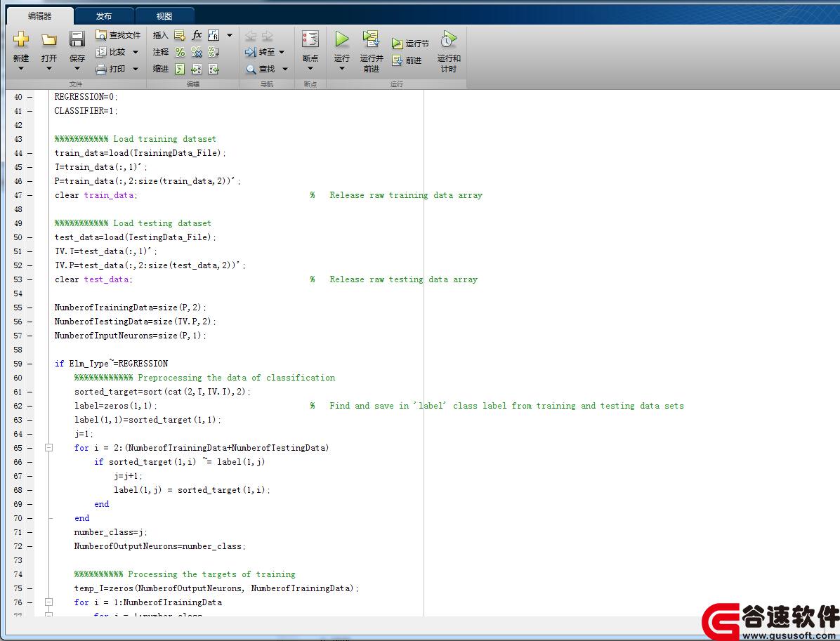Toggle breakpoint dash on line 62

(30, 406)
